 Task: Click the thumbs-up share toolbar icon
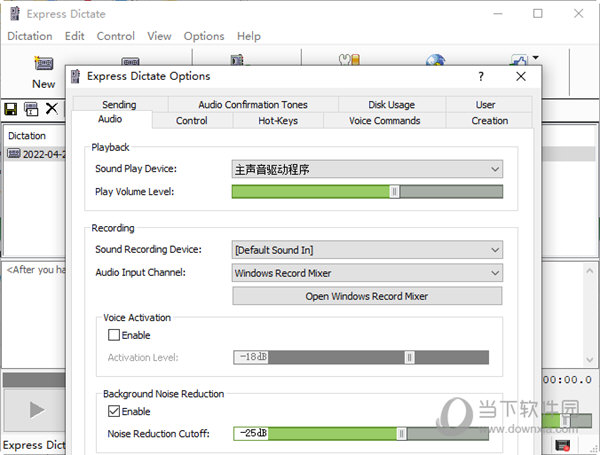(x=519, y=60)
